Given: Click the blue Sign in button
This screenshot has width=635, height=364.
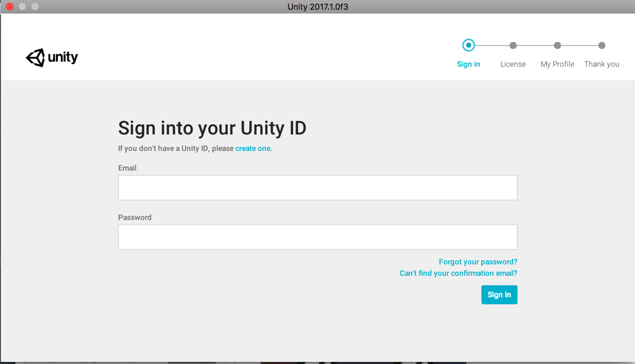Looking at the screenshot, I should pos(499,295).
